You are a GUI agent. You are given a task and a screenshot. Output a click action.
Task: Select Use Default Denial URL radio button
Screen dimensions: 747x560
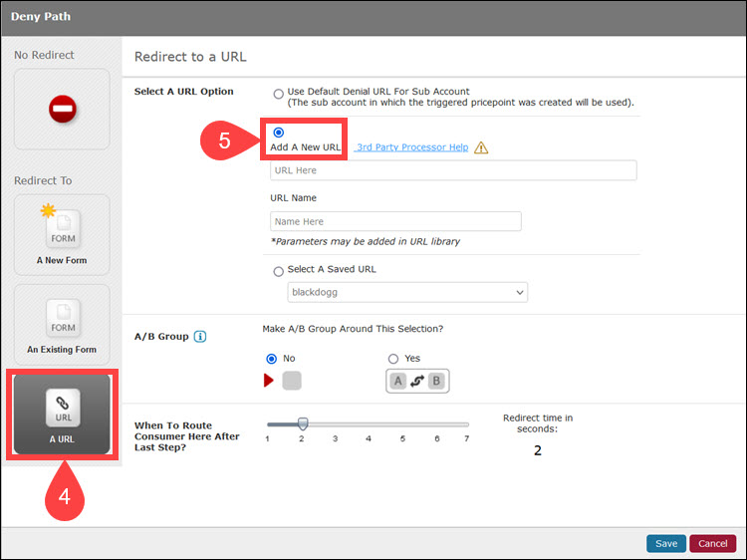pos(278,94)
